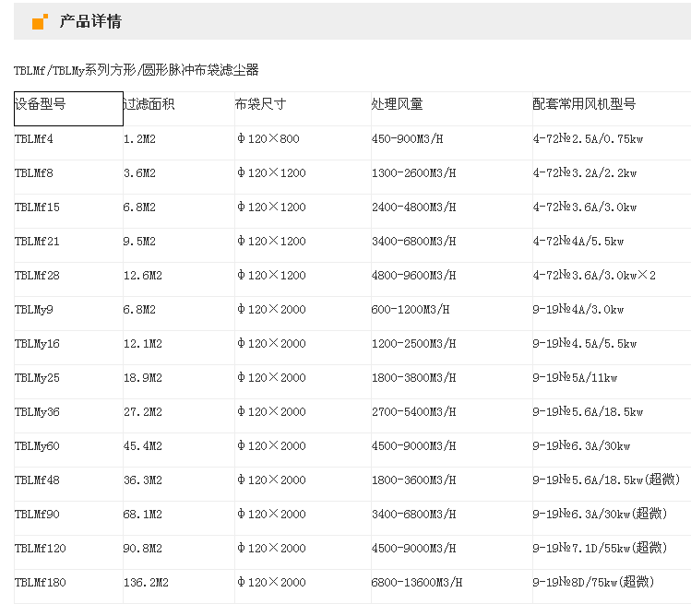691x616 pixels.
Task: Click the 27.2M2 filter area value
Action: [x=143, y=412]
